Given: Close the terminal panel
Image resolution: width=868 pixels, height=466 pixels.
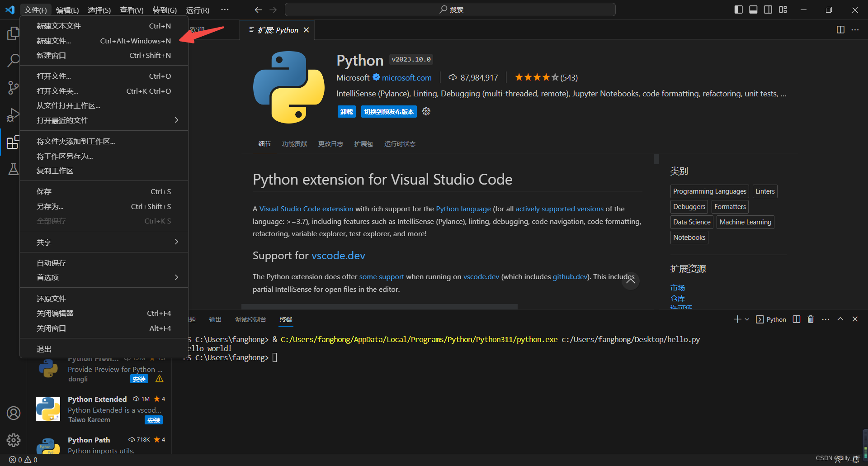Looking at the screenshot, I should point(855,319).
